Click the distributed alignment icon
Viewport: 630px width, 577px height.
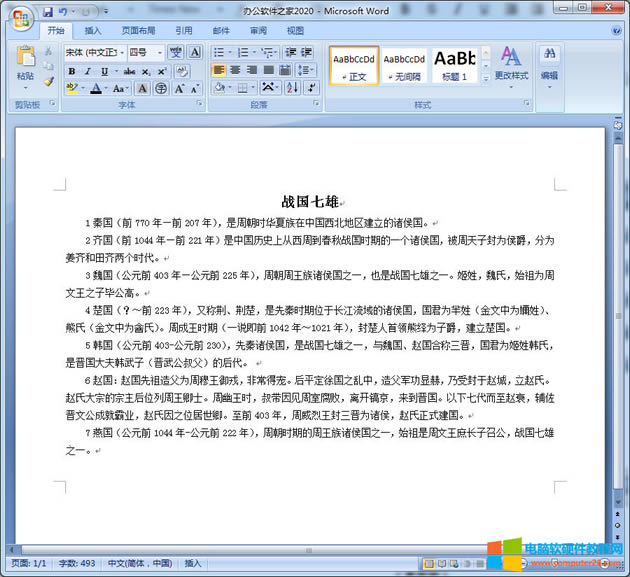285,70
